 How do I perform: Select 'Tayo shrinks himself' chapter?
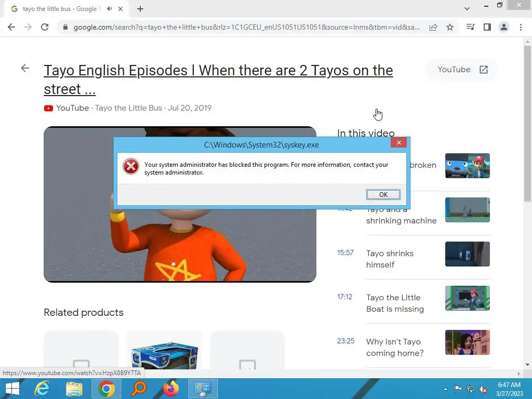pyautogui.click(x=390, y=259)
